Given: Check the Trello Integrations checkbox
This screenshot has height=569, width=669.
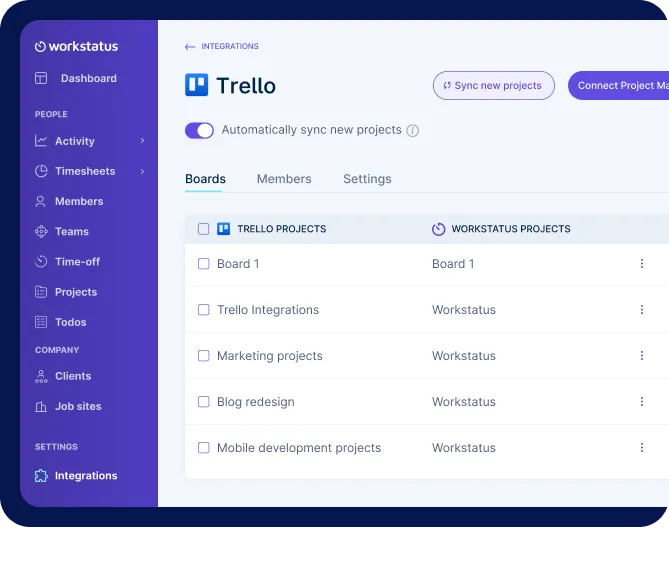Looking at the screenshot, I should pyautogui.click(x=204, y=310).
